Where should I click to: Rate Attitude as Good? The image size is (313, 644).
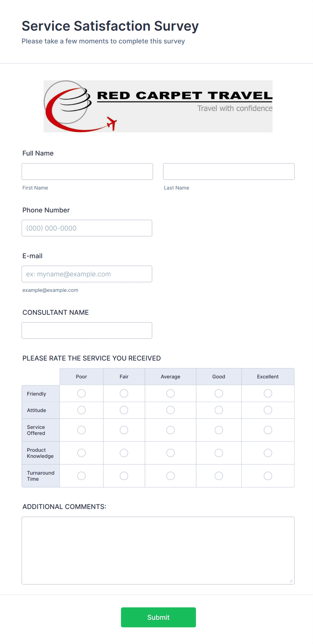pos(218,410)
